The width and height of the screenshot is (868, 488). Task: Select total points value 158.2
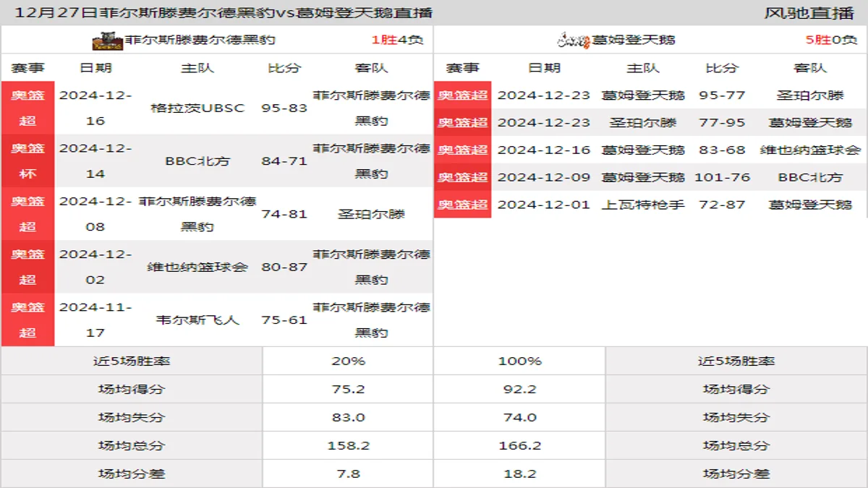point(348,445)
